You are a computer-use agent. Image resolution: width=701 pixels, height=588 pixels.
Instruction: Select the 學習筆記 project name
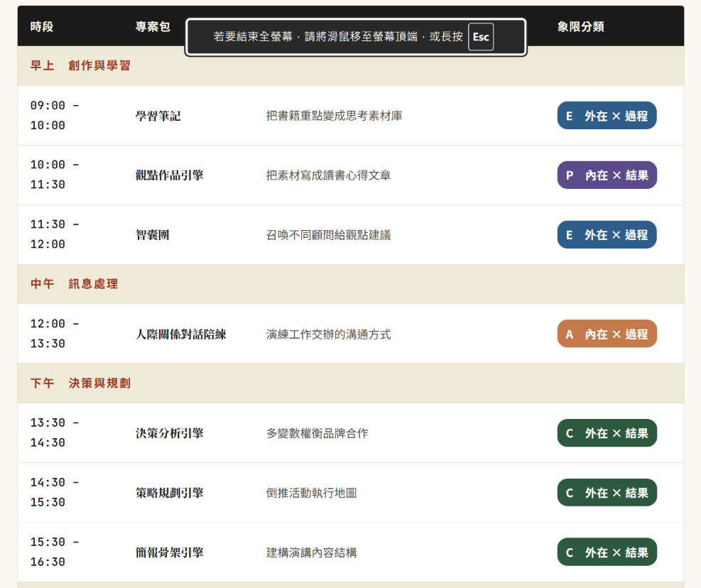click(158, 116)
